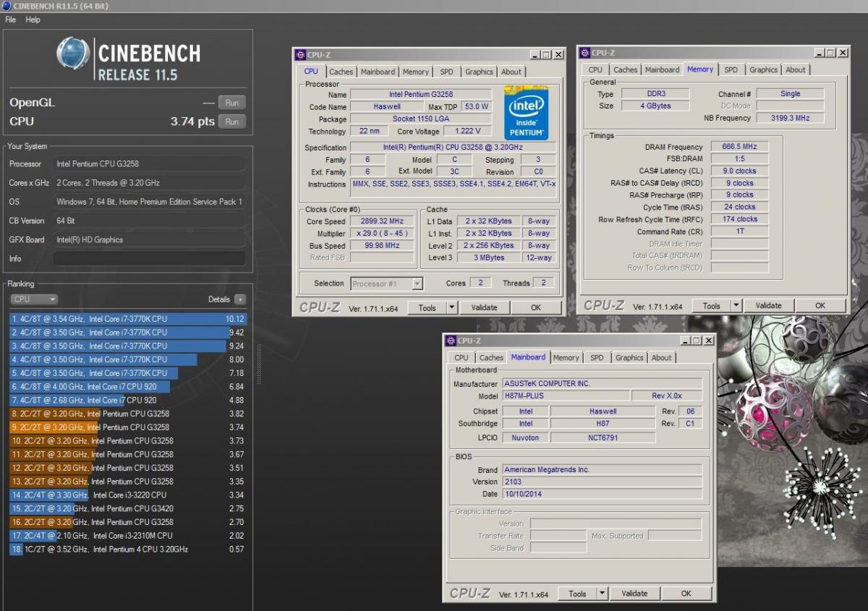The height and width of the screenshot is (611, 868).
Task: Click the CPU-Z icon in CPU tab window title
Action: pos(301,55)
